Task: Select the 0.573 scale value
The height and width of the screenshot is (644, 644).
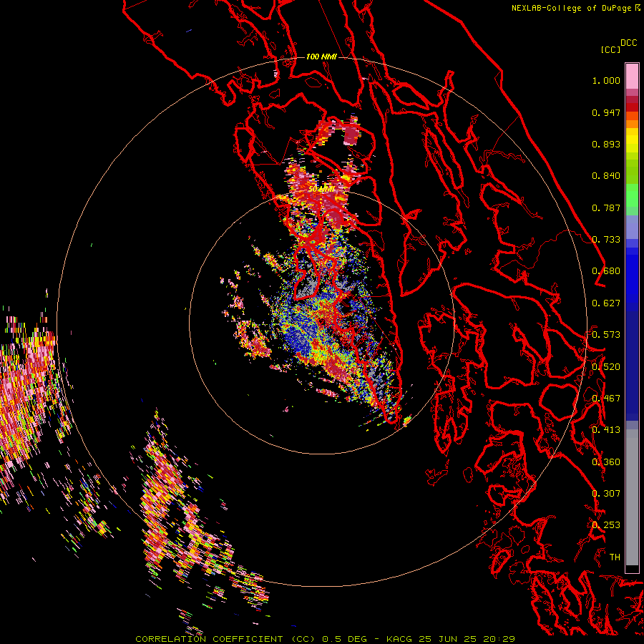Action: (606, 335)
